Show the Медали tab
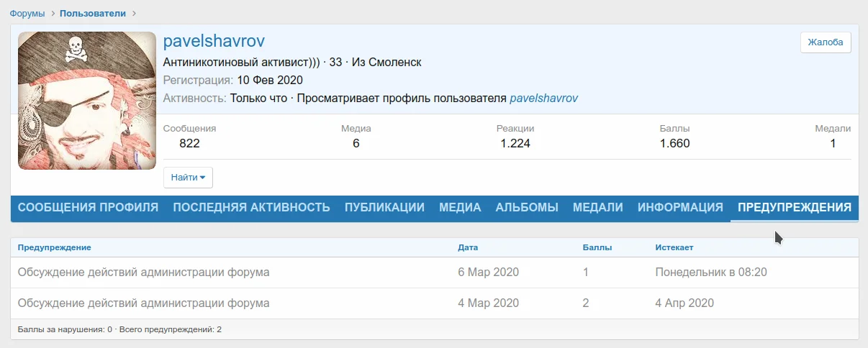The width and height of the screenshot is (868, 348). pyautogui.click(x=597, y=207)
